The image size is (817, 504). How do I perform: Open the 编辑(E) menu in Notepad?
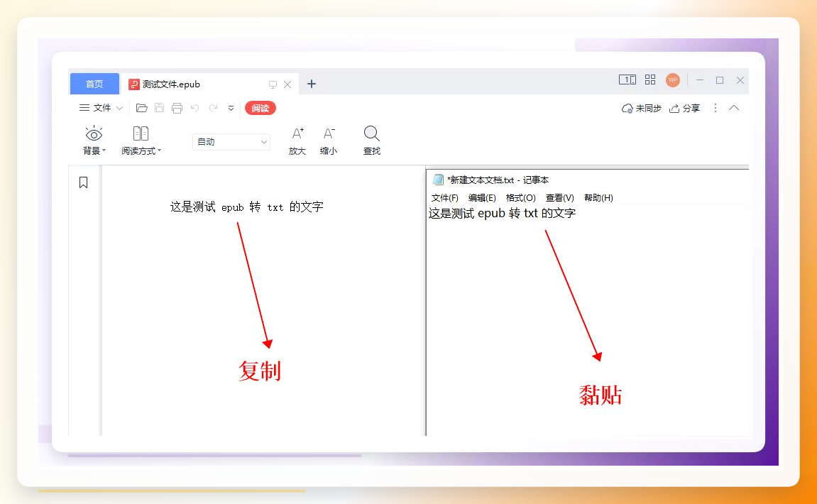(482, 198)
